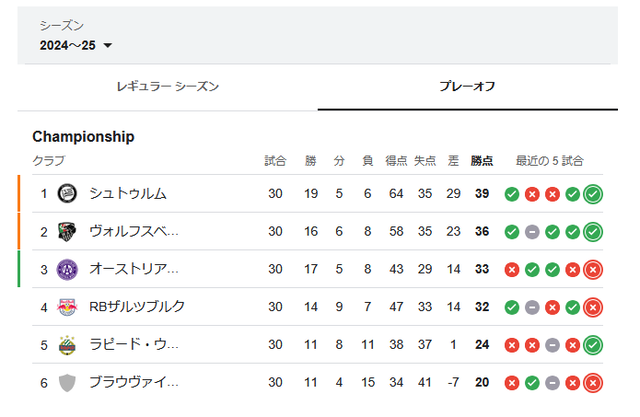Click the Austria Wien purple crest
Screen dimensions: 640x417
click(68, 269)
